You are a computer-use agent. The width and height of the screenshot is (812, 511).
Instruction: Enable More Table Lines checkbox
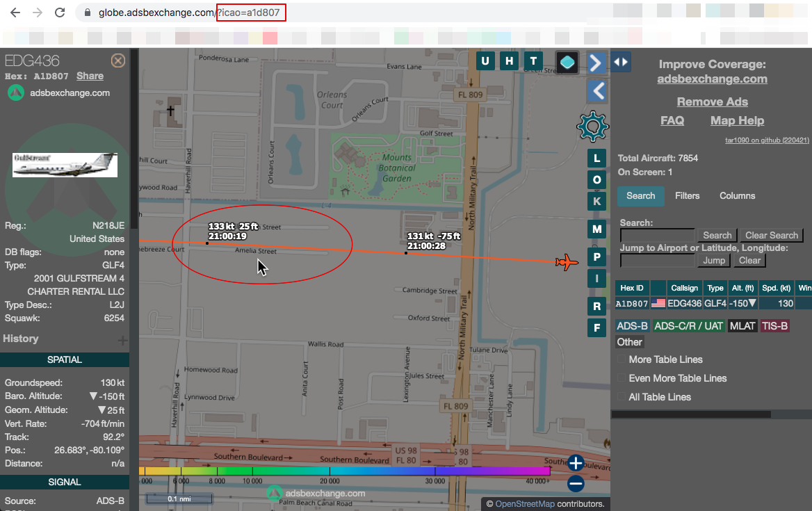coord(622,359)
